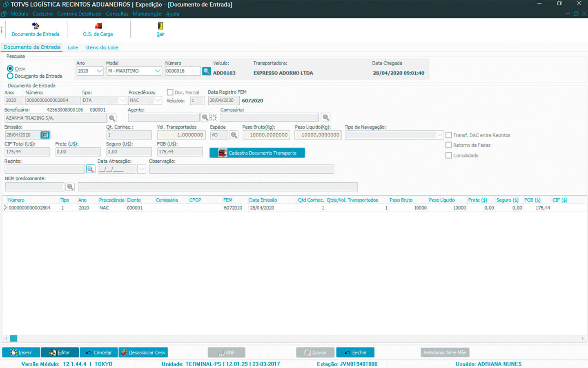Screen dimensions: 588x368
Task: Open Documento de Entrada toolbar icon
Action: point(36,26)
